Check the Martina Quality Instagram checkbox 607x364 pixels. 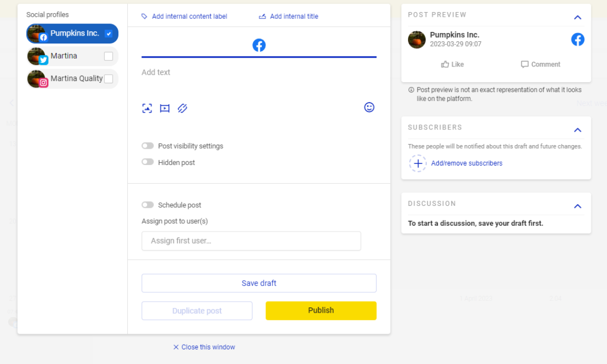(x=108, y=79)
